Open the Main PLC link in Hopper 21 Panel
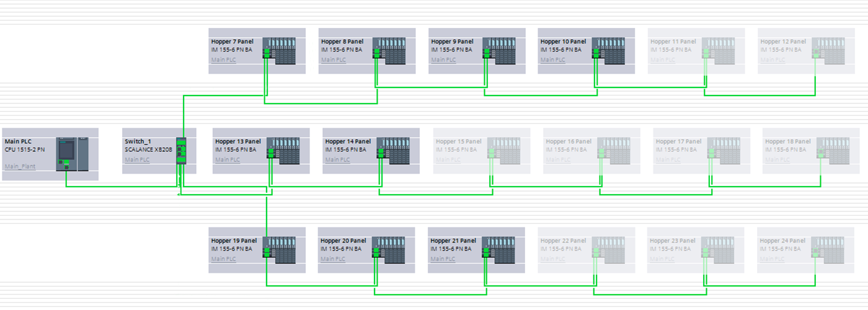The width and height of the screenshot is (868, 310). [x=443, y=259]
